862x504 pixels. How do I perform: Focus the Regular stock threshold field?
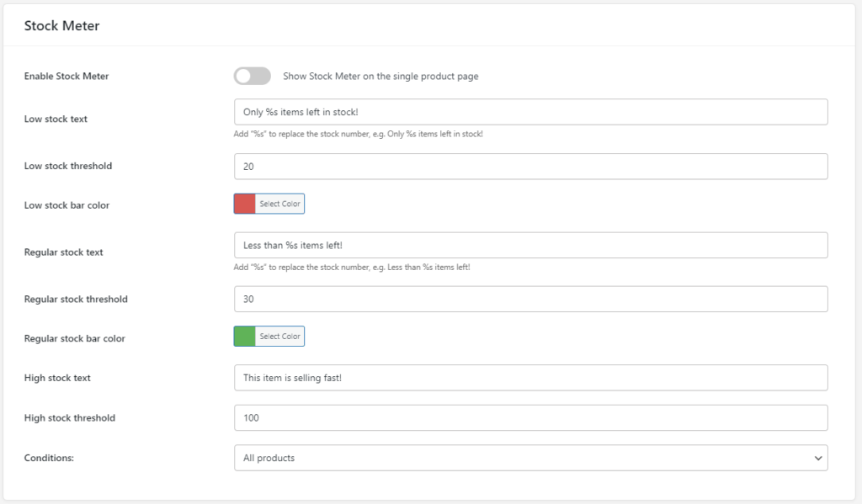[530, 299]
